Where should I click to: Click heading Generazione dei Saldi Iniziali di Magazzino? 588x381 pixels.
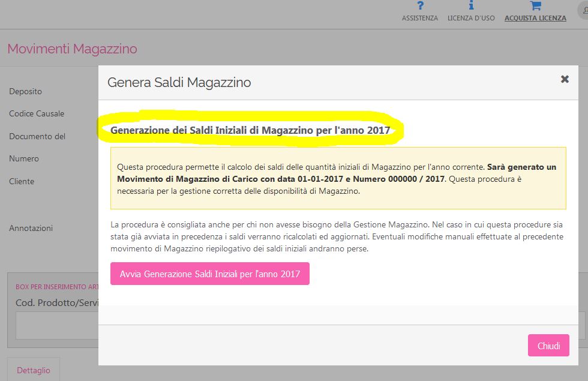click(x=250, y=130)
